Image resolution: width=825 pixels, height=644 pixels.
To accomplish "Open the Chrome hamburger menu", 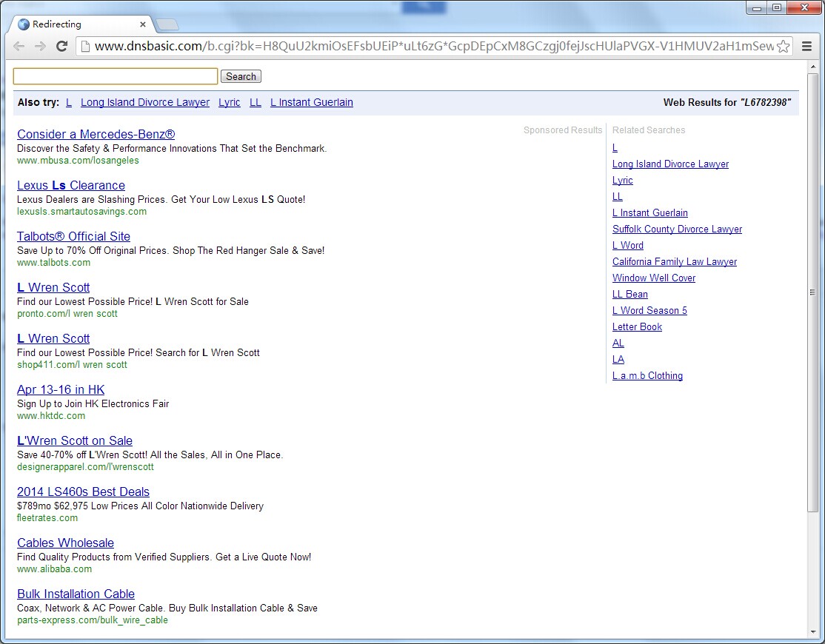I will tap(806, 46).
